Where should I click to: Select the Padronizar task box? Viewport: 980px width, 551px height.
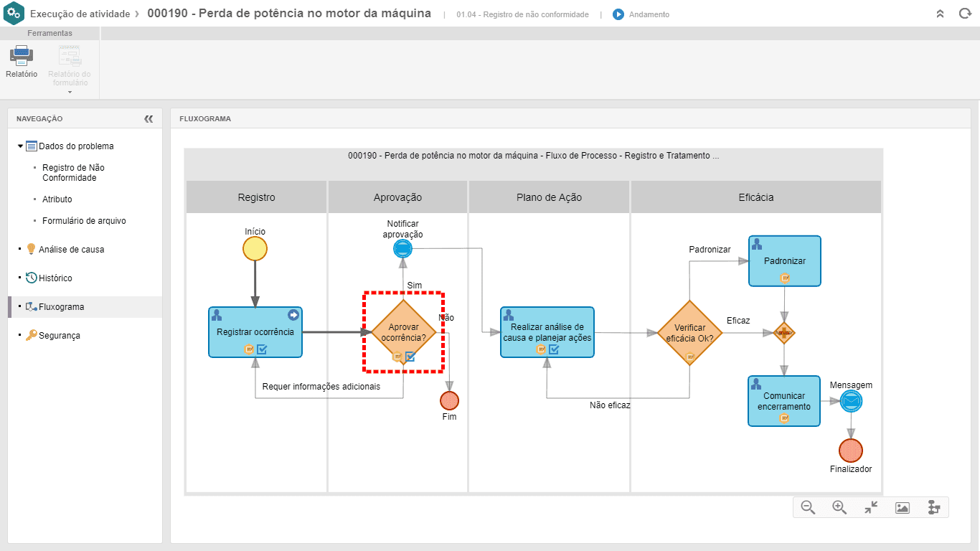tap(785, 261)
